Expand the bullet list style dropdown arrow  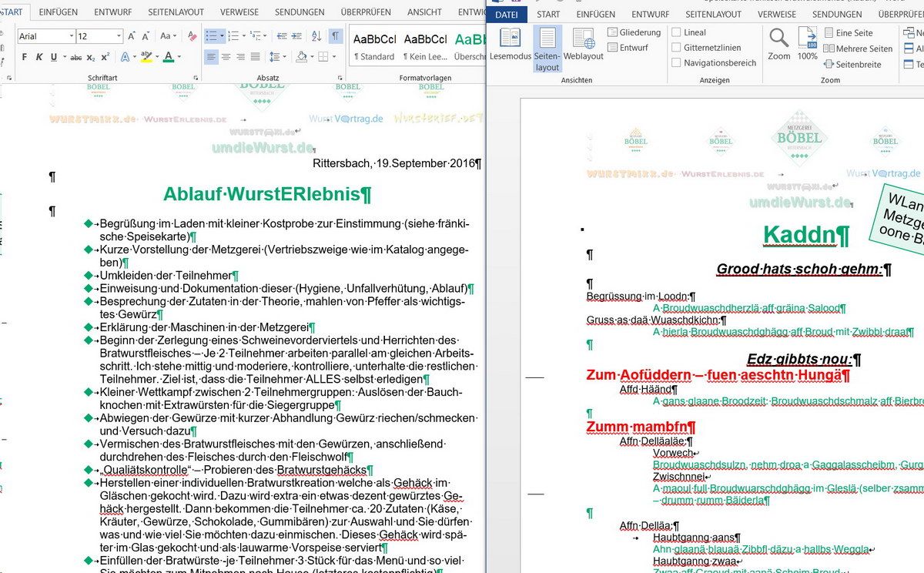pyautogui.click(x=222, y=36)
